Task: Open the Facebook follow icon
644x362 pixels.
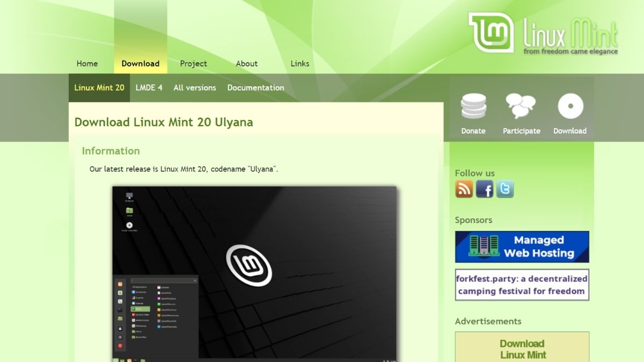Action: (485, 189)
